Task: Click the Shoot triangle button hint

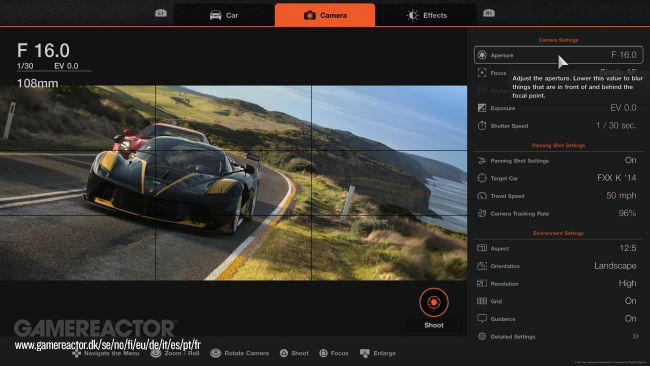Action: 284,353
